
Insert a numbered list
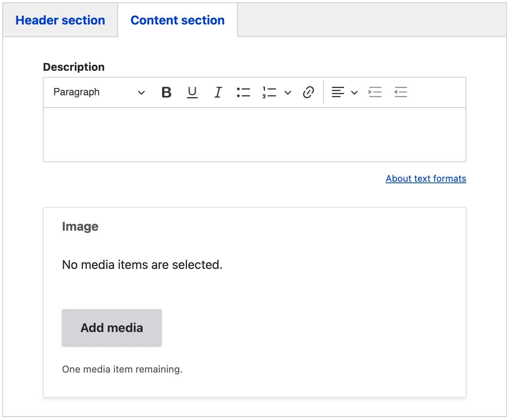[269, 92]
